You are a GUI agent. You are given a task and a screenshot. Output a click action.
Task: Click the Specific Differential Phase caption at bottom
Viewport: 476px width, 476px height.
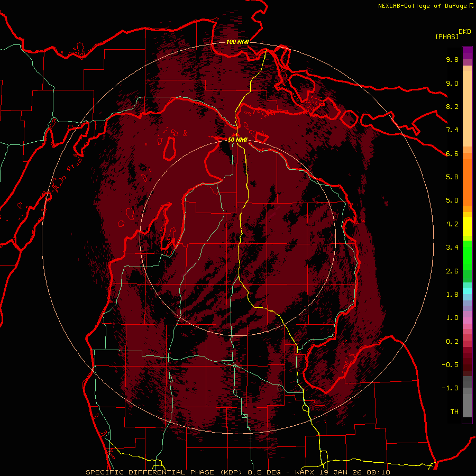click(238, 472)
